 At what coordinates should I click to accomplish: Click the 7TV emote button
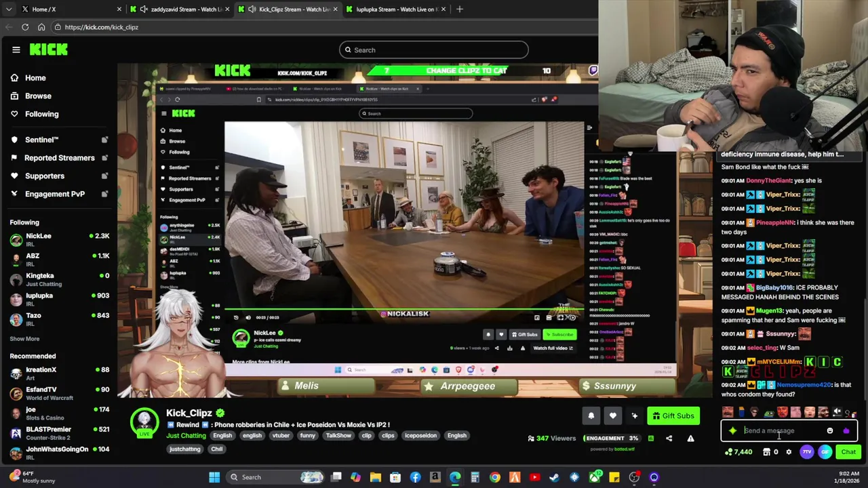[x=806, y=452]
